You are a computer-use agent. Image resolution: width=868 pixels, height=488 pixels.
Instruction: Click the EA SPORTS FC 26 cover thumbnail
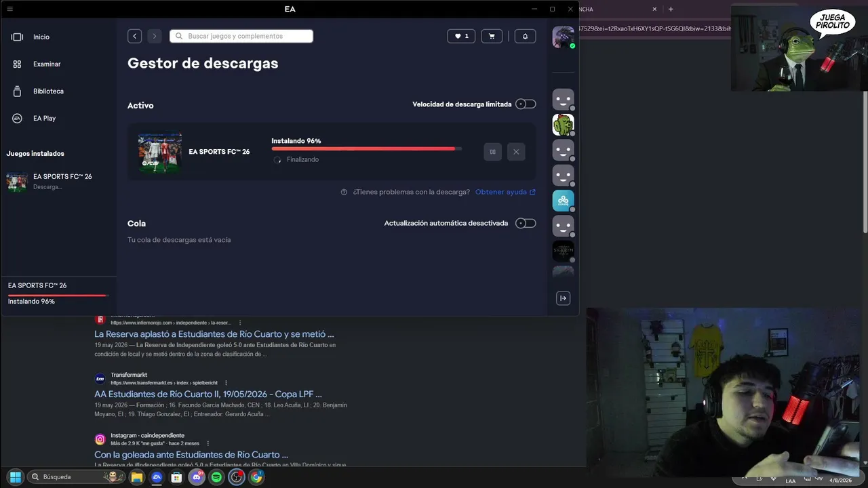coord(160,152)
